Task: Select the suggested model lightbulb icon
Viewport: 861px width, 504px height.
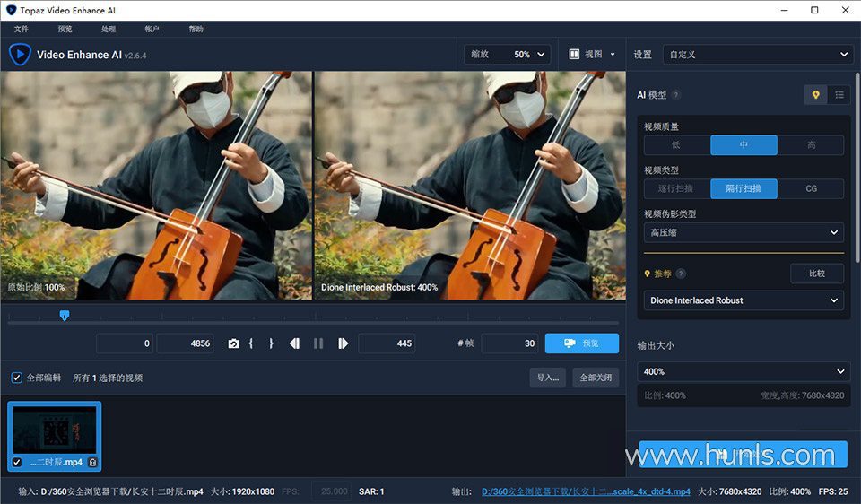Action: pos(815,94)
